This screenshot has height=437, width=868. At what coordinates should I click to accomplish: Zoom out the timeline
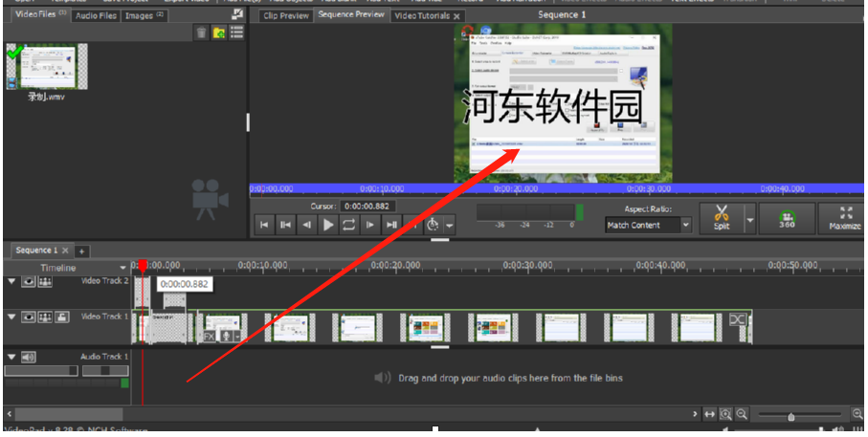click(742, 414)
